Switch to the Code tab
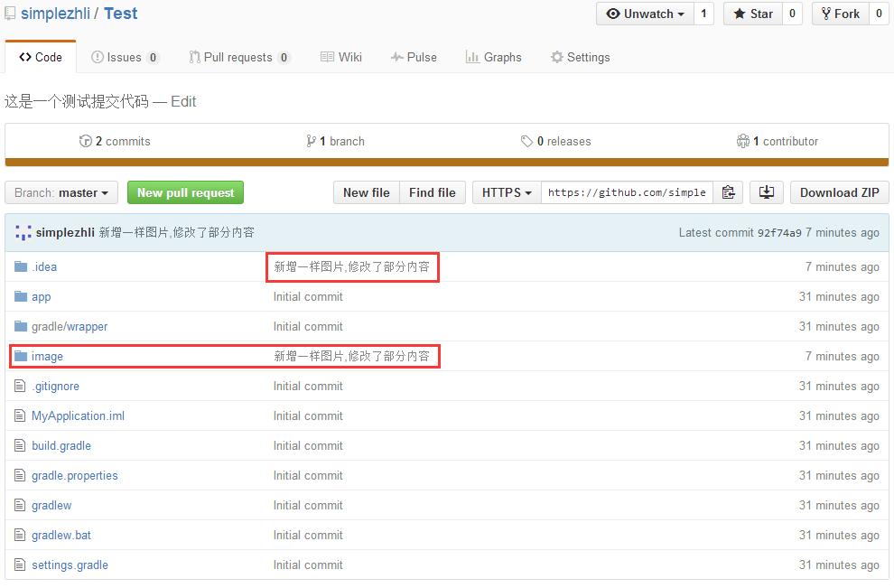 (41, 57)
